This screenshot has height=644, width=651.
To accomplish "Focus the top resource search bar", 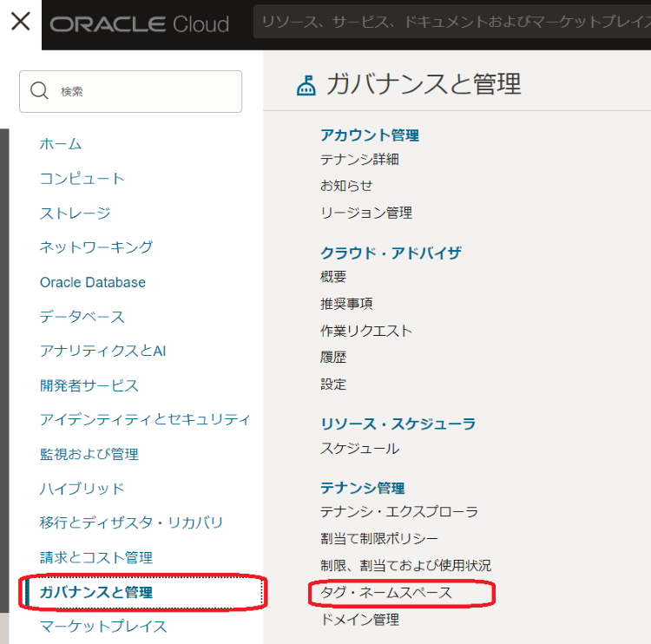I will click(x=451, y=24).
